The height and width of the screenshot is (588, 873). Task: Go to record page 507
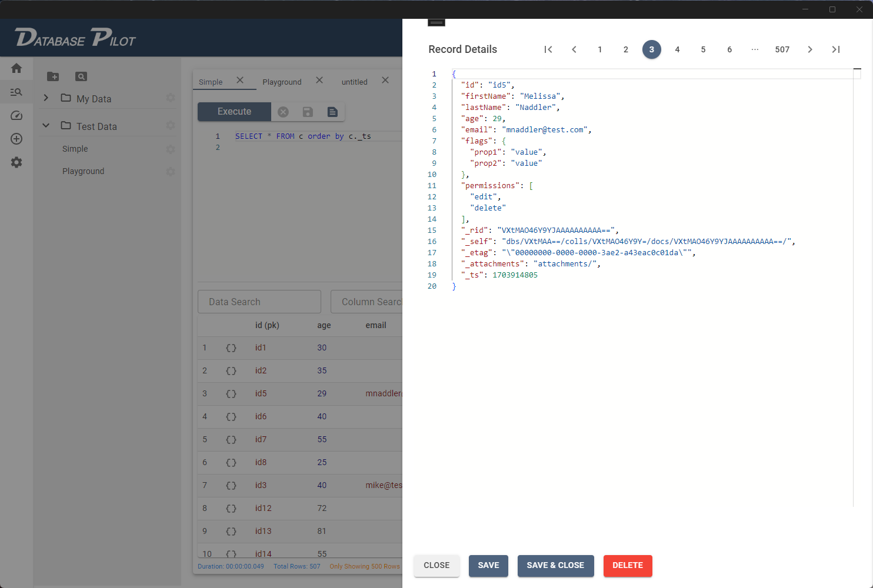coord(782,49)
